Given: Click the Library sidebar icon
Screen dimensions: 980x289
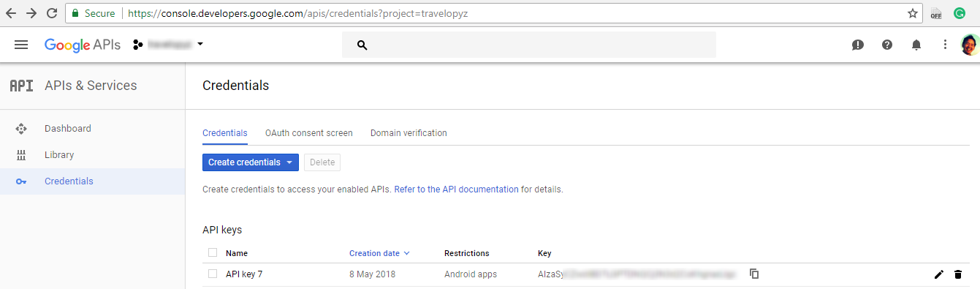Looking at the screenshot, I should coord(21,155).
